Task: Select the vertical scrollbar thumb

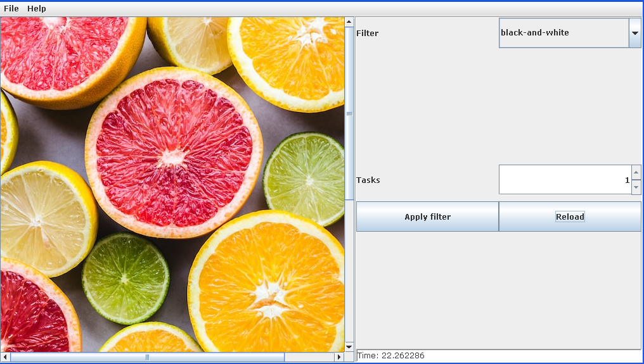Action: pyautogui.click(x=349, y=114)
